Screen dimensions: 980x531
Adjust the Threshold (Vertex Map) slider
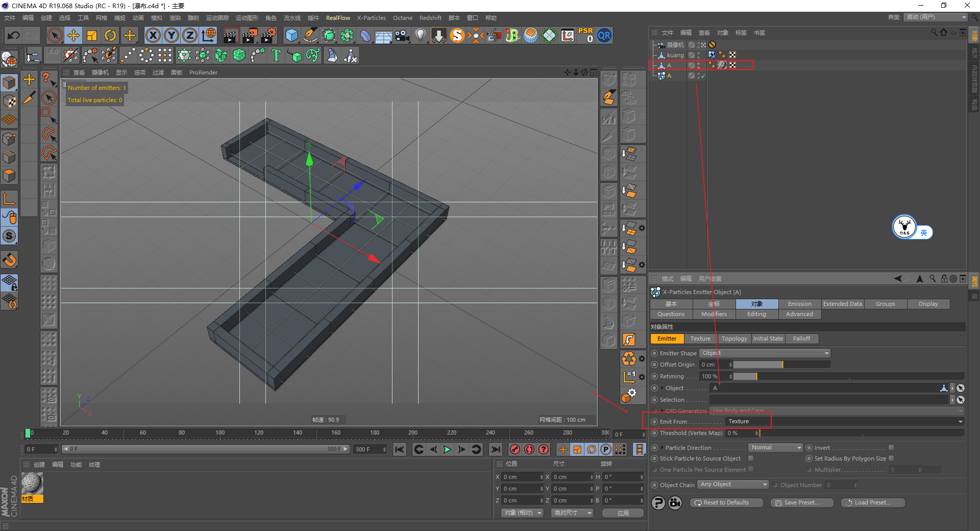862,433
